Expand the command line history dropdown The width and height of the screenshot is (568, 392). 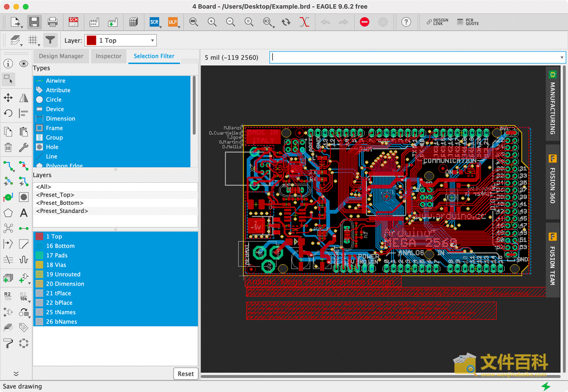[x=562, y=57]
